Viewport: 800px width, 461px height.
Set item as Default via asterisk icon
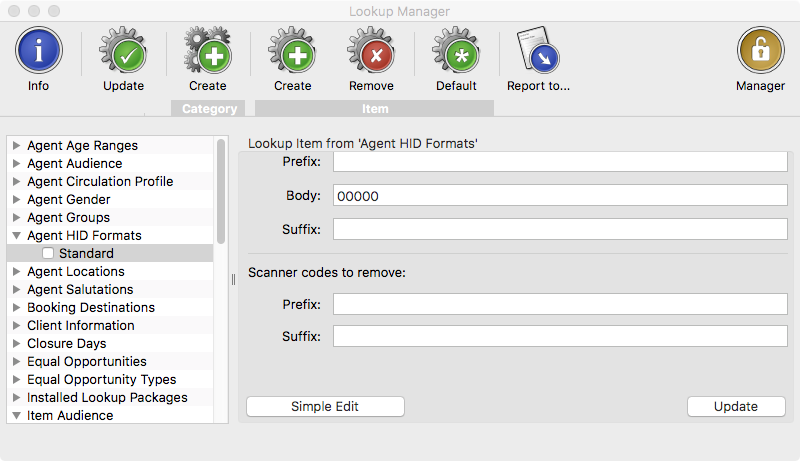click(456, 50)
